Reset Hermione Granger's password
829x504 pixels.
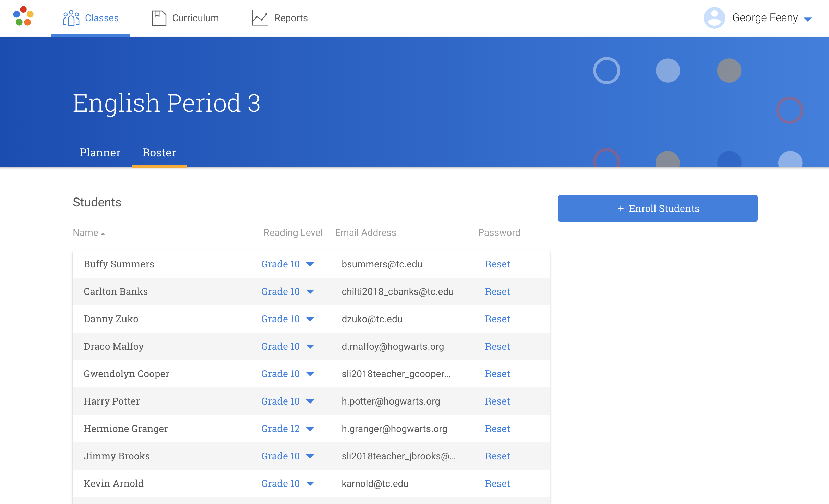pyautogui.click(x=497, y=429)
